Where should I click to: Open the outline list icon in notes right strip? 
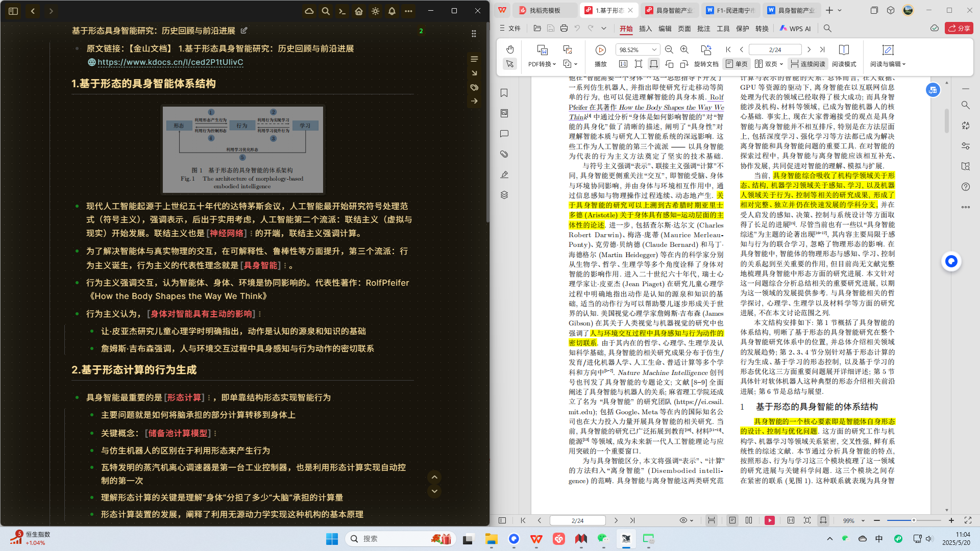pyautogui.click(x=474, y=59)
